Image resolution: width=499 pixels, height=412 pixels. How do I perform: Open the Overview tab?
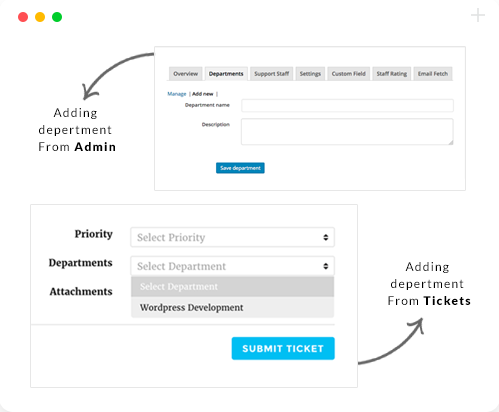tap(186, 74)
